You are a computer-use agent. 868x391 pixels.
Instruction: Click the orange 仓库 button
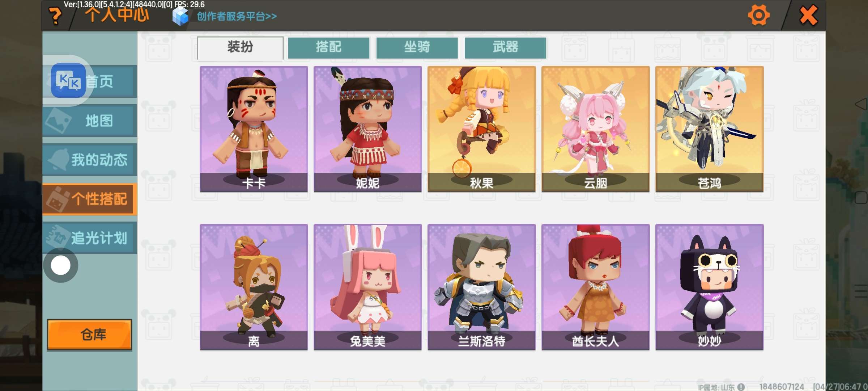[89, 335]
